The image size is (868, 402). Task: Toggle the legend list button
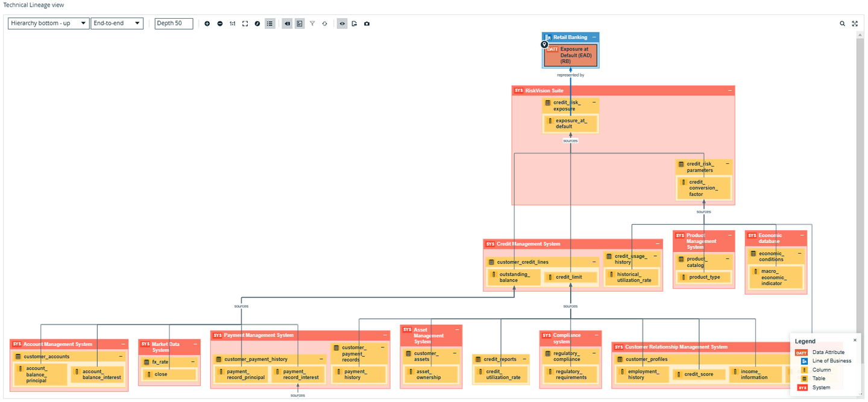pos(270,24)
